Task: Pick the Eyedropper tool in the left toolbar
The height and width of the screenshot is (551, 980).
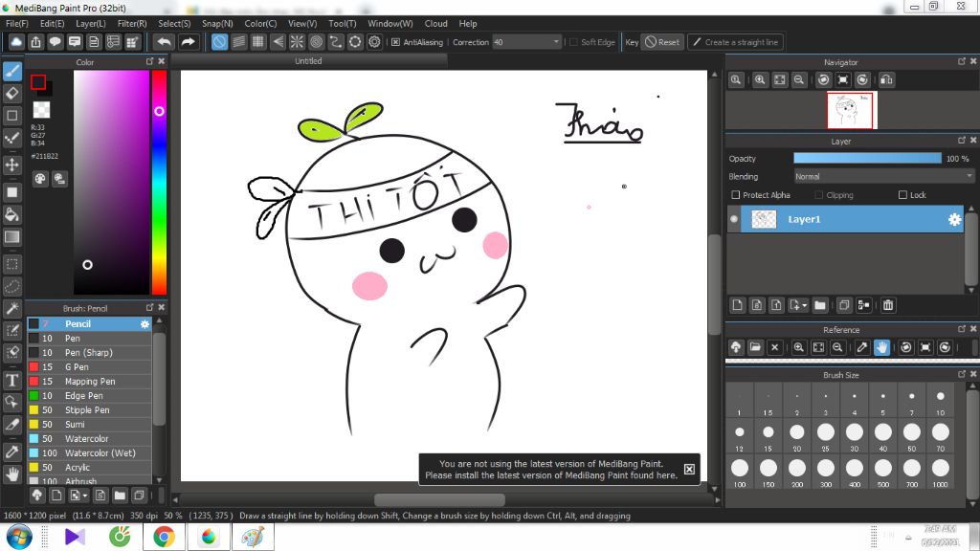Action: (11, 452)
